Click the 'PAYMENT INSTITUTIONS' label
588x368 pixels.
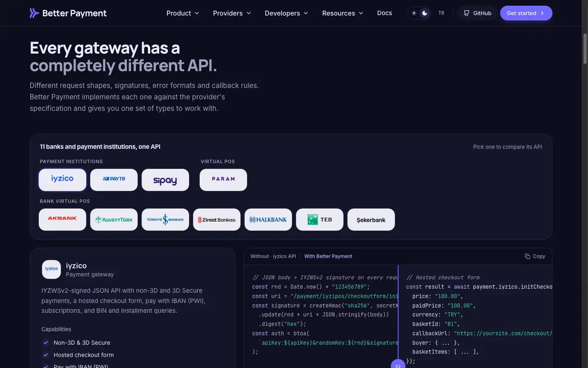71,162
